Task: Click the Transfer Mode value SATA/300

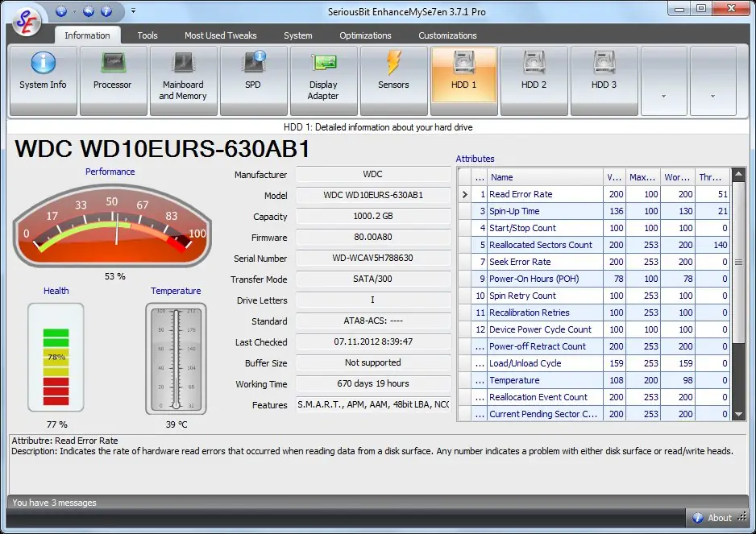Action: click(x=373, y=279)
